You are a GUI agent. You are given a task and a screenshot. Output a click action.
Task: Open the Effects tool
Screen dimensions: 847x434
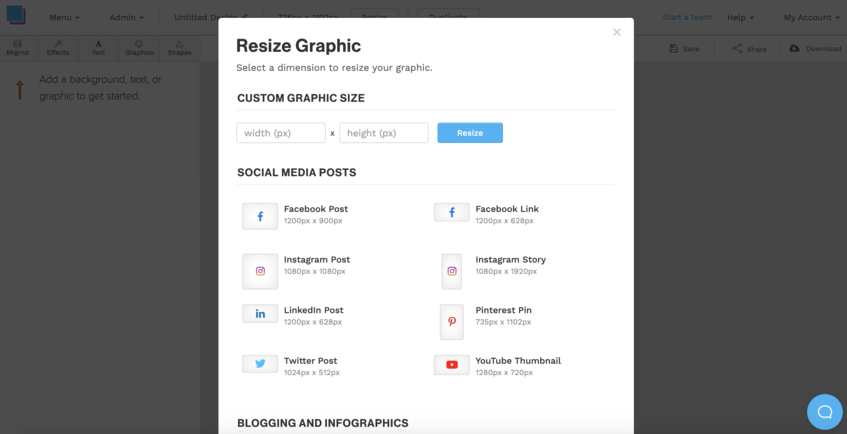click(x=58, y=48)
